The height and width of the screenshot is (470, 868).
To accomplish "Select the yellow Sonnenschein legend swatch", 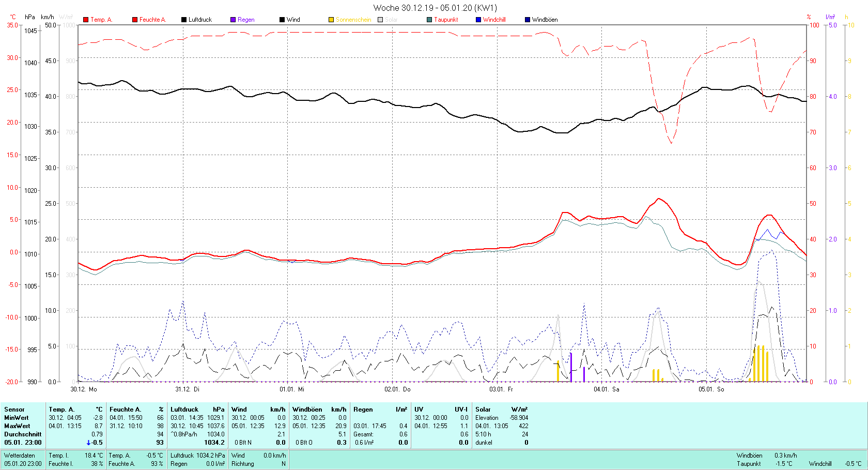I will click(x=331, y=20).
